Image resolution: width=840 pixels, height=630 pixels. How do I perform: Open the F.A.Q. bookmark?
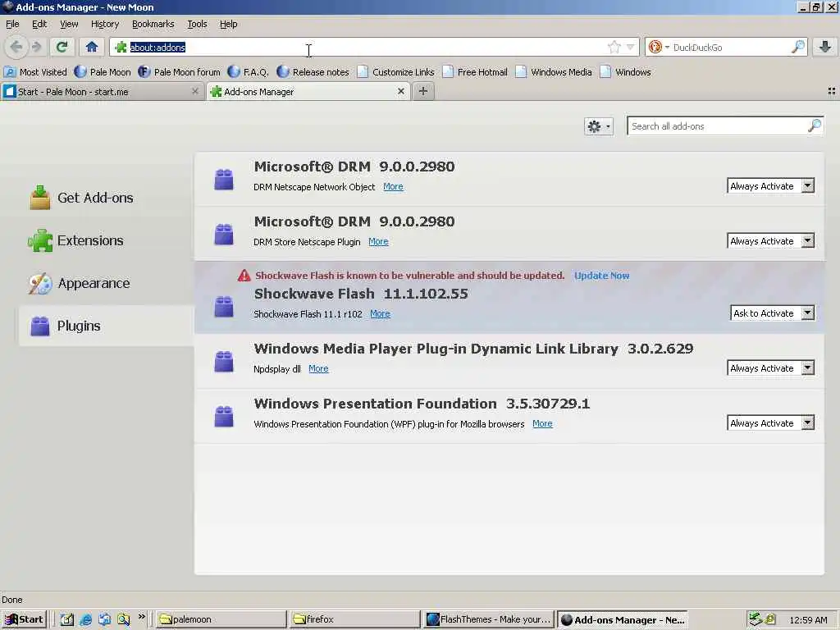(x=248, y=72)
